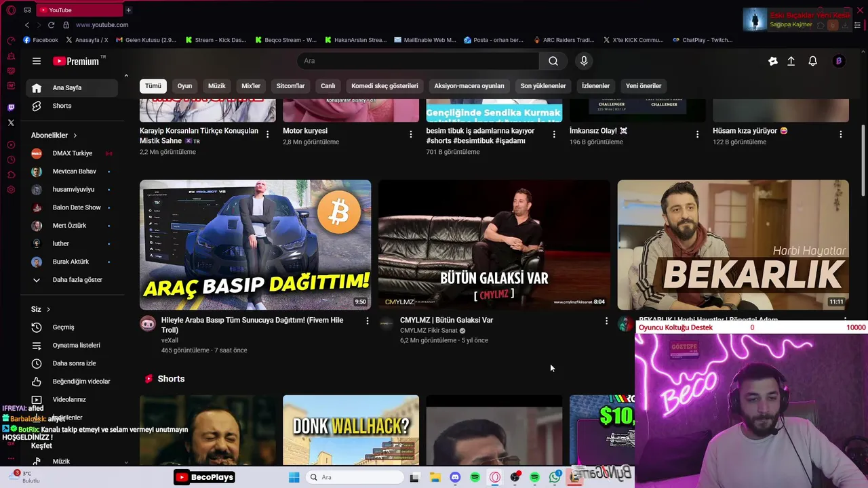
Task: Open Balon Date Show channel
Action: point(72,207)
